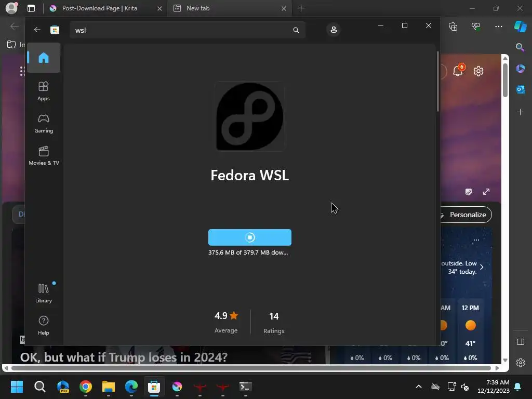Viewport: 532px width, 399px height.
Task: Click the Microsoft Store logo icon
Action: pyautogui.click(x=55, y=30)
